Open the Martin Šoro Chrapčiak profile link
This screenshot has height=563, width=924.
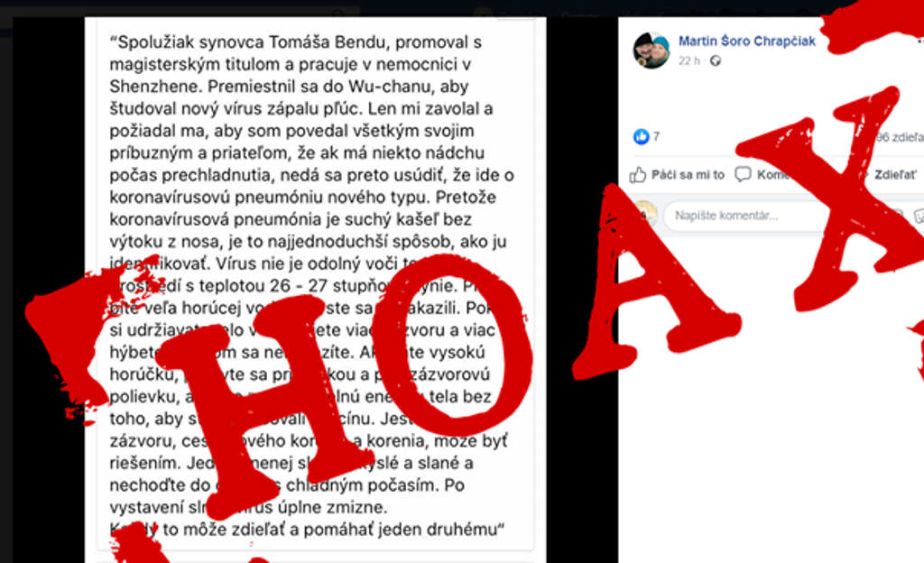746,41
